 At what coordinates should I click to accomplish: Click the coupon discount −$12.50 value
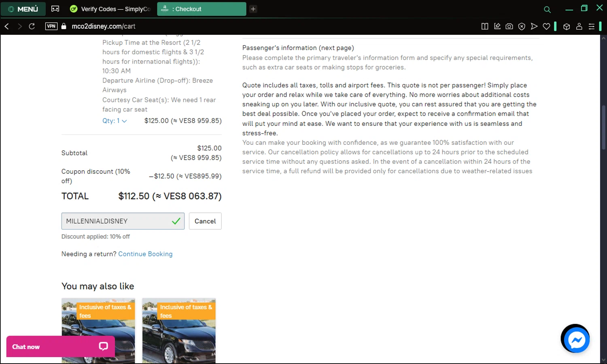(185, 176)
